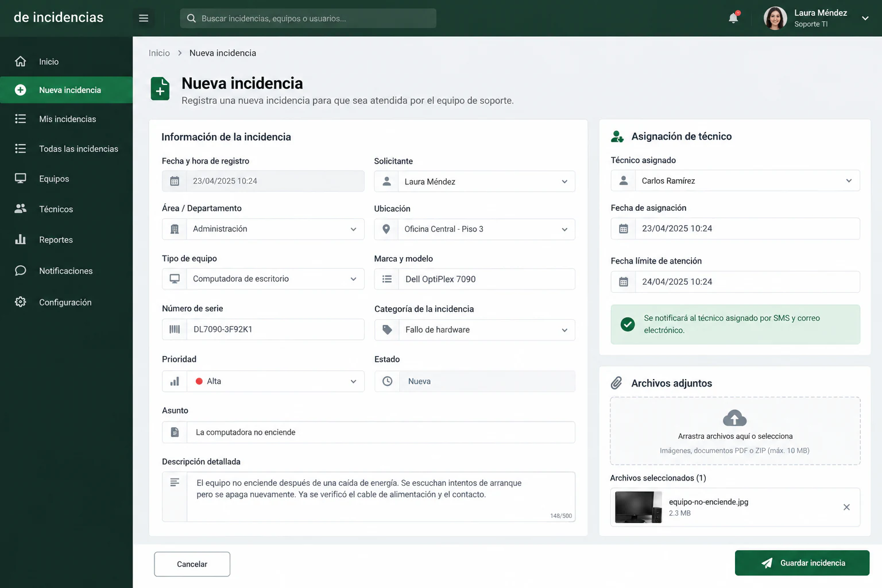Open Mis incidencias in the sidebar
The image size is (882, 588).
pyautogui.click(x=67, y=119)
